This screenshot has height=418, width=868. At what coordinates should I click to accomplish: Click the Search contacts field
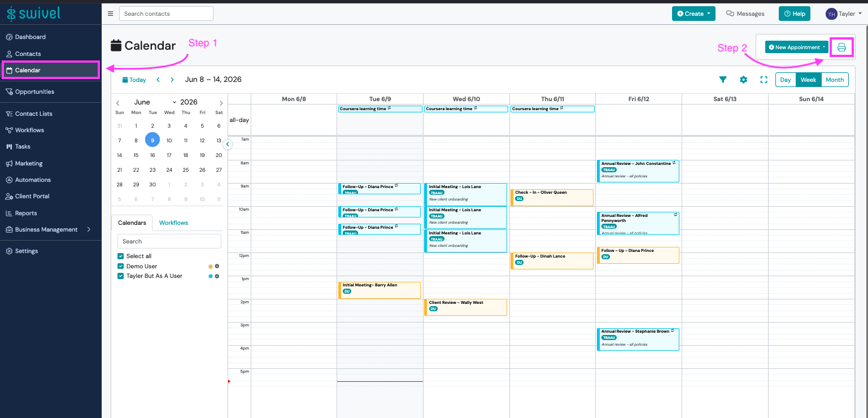166,14
